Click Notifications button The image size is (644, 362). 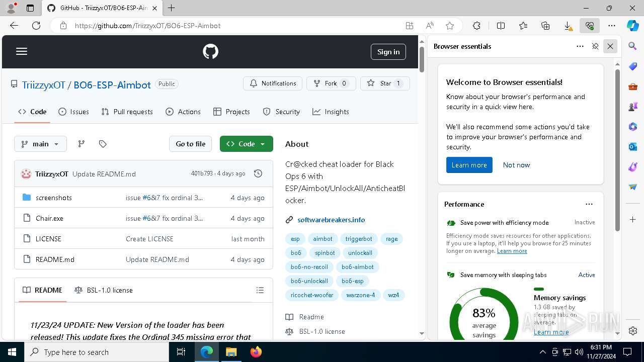(273, 83)
